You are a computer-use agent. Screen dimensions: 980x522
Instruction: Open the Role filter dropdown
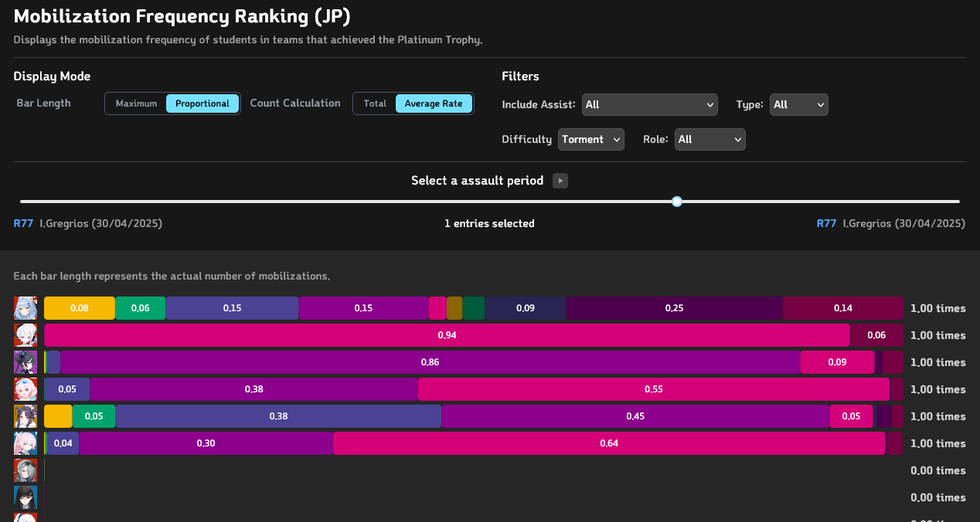tap(710, 139)
